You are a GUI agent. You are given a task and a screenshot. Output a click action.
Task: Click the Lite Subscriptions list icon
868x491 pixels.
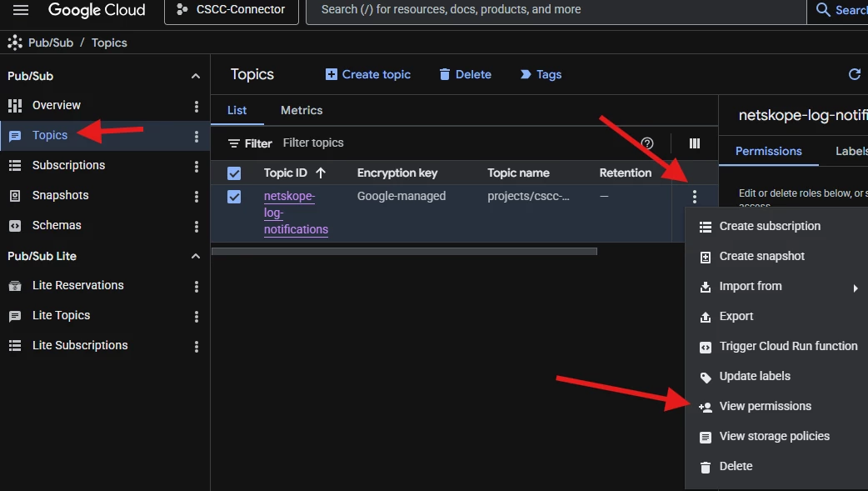point(15,346)
